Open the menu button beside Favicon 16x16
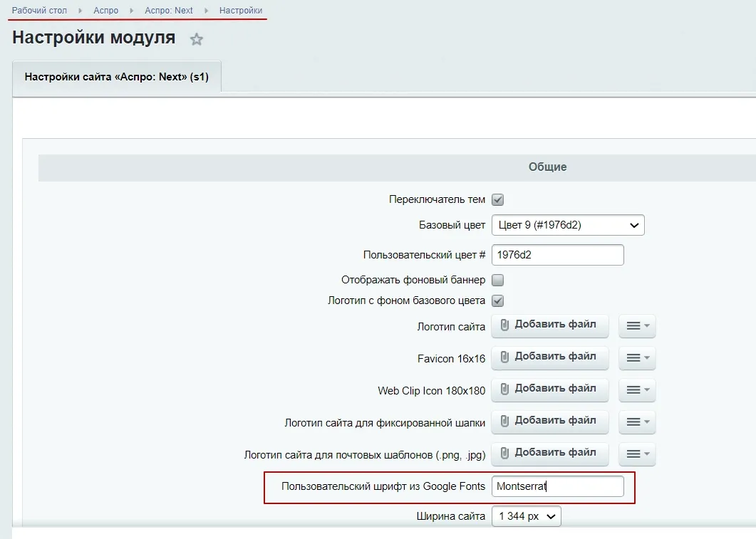756x539 pixels. point(637,358)
